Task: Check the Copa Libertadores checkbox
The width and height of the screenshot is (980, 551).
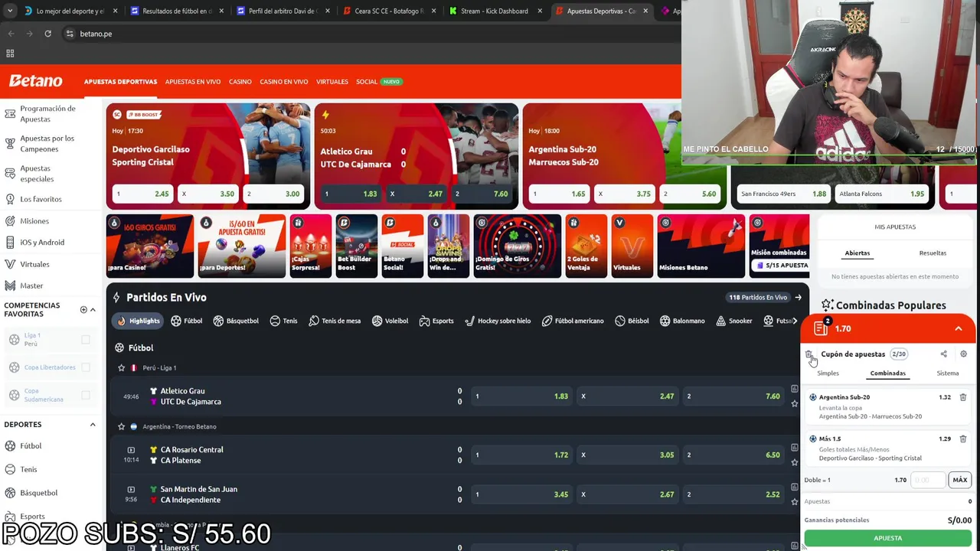Action: point(86,367)
